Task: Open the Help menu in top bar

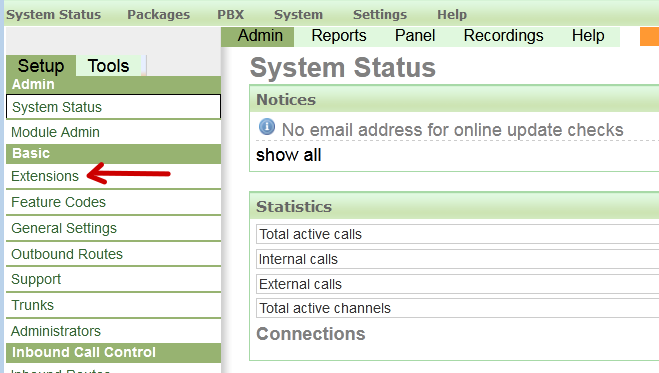Action: pos(452,15)
